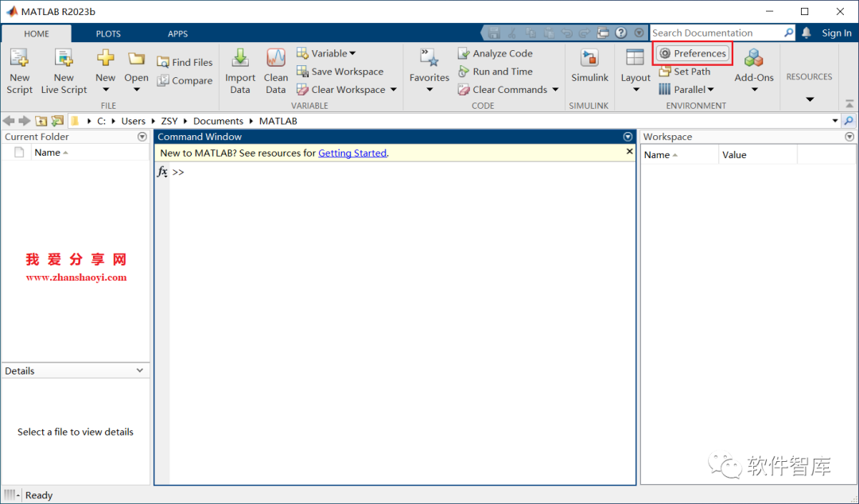Select Run and Time
Image resolution: width=859 pixels, height=504 pixels.
496,72
